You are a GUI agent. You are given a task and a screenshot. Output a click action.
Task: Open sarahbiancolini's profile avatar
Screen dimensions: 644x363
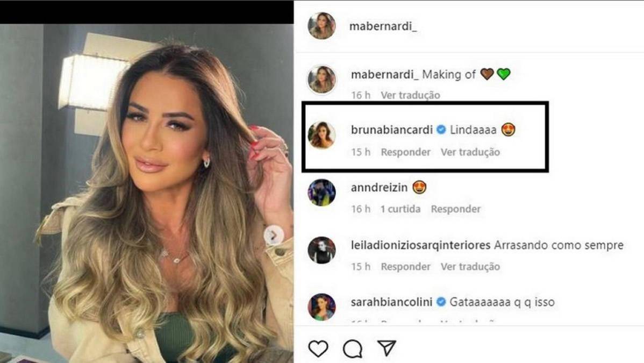point(321,307)
